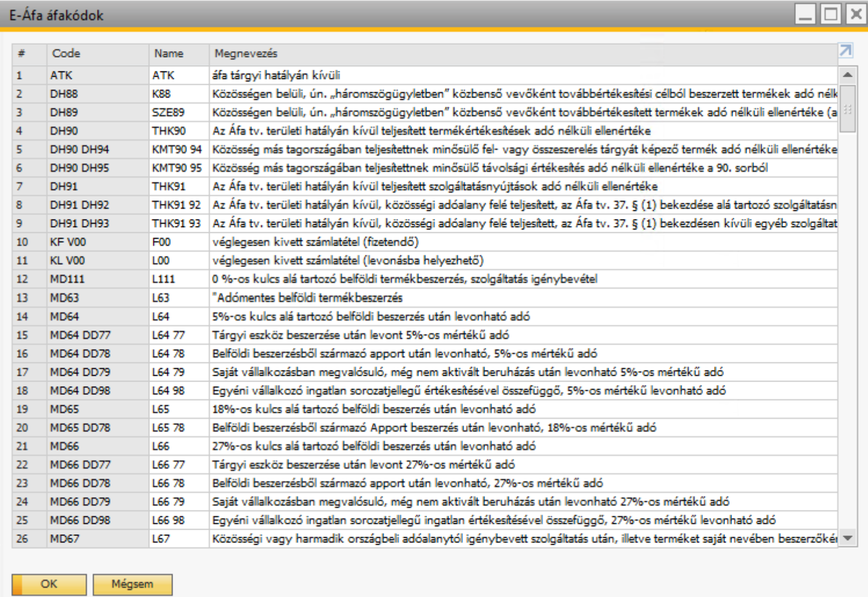Select row number 21 cell
Image resolution: width=868 pixels, height=597 pixels.
29,447
